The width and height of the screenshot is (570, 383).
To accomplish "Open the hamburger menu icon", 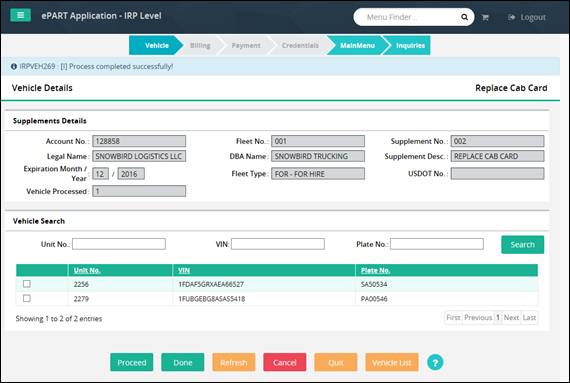I will [x=20, y=16].
